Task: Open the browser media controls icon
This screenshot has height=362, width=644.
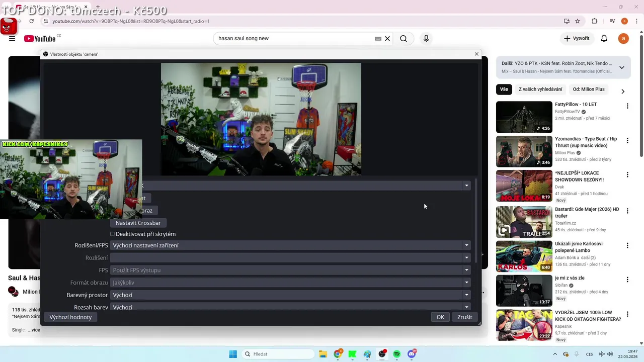Action: point(612,21)
